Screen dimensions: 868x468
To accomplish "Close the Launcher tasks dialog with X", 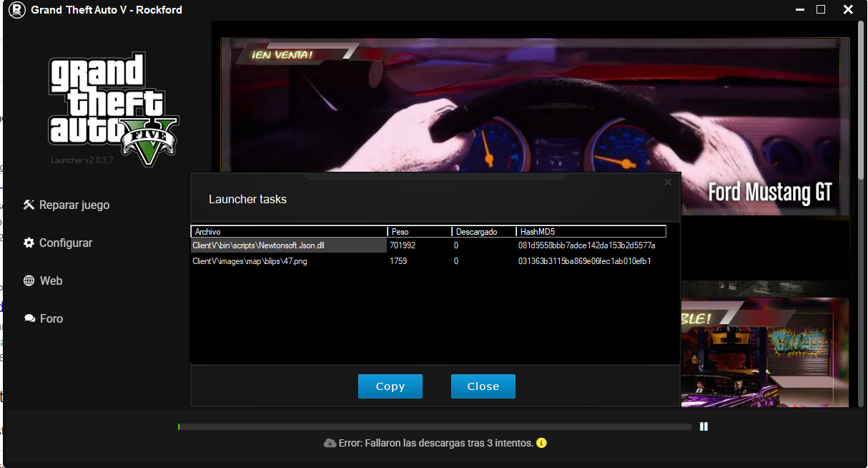I will (668, 182).
